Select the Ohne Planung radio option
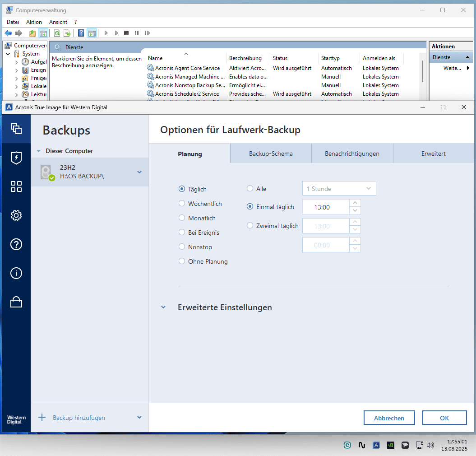The height and width of the screenshot is (456, 476). click(181, 261)
